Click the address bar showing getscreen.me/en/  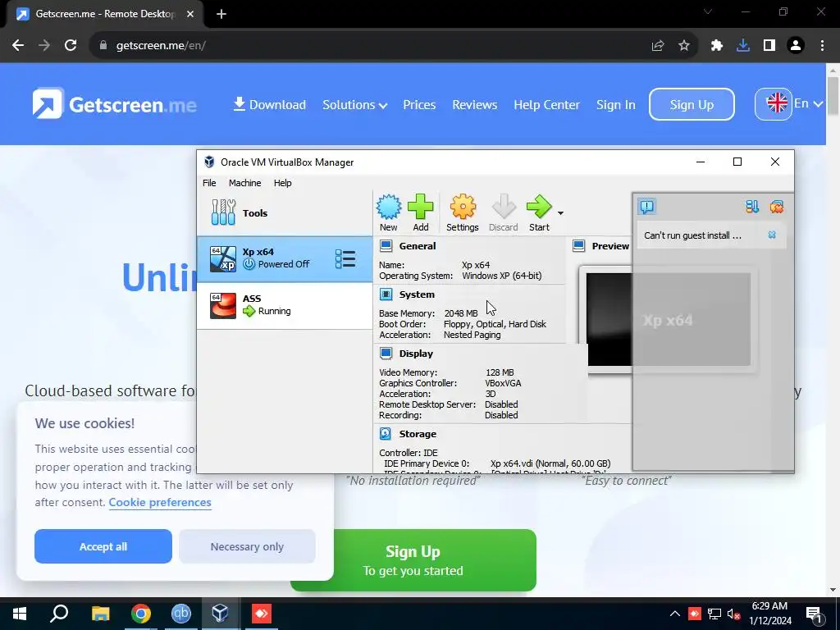(370, 46)
